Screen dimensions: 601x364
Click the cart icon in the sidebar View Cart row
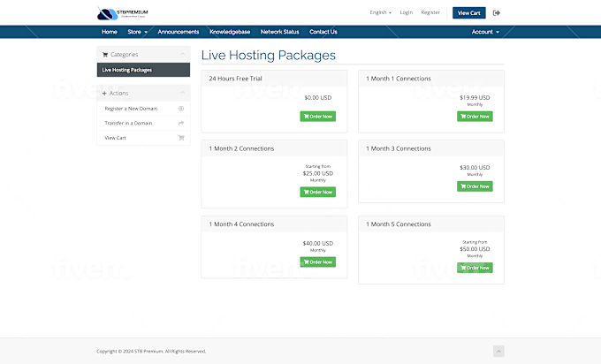[x=181, y=138]
